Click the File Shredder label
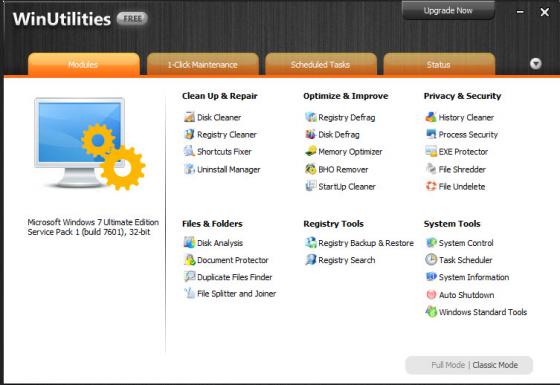This screenshot has width=560, height=385. [x=462, y=169]
